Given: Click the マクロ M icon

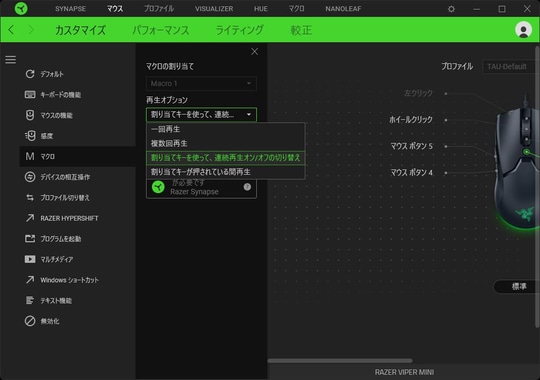Looking at the screenshot, I should point(30,156).
